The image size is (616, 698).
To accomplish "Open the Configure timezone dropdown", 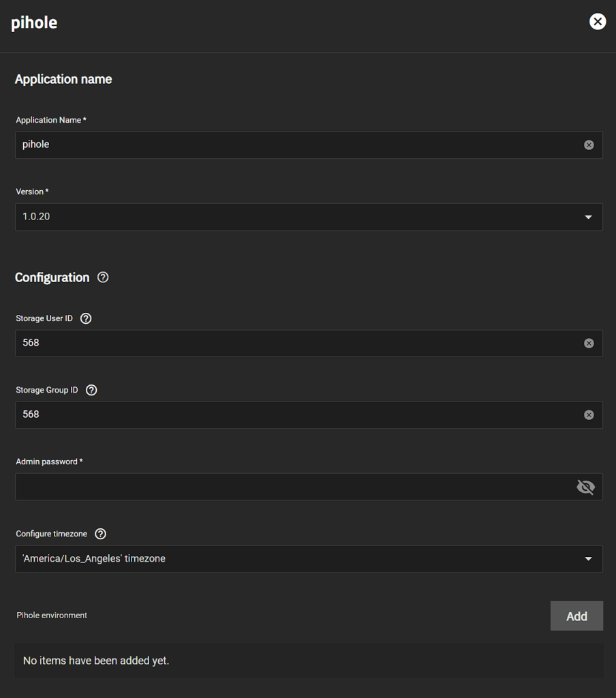I will (309, 559).
